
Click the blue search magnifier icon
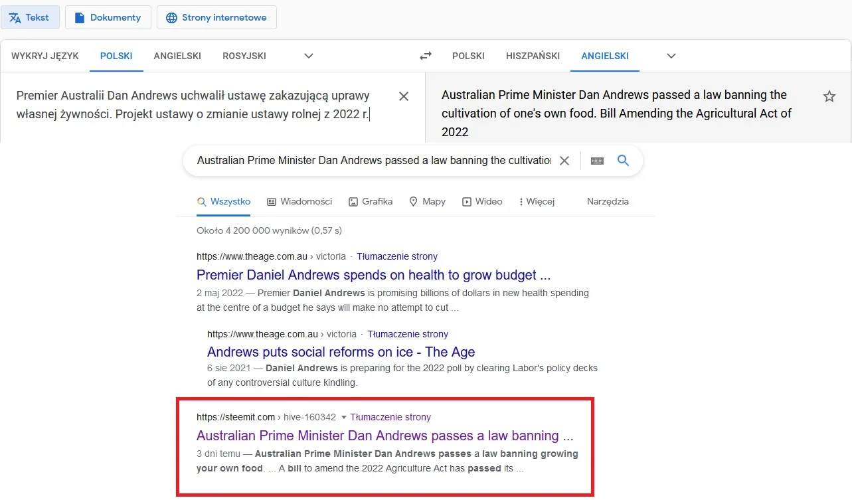623,161
